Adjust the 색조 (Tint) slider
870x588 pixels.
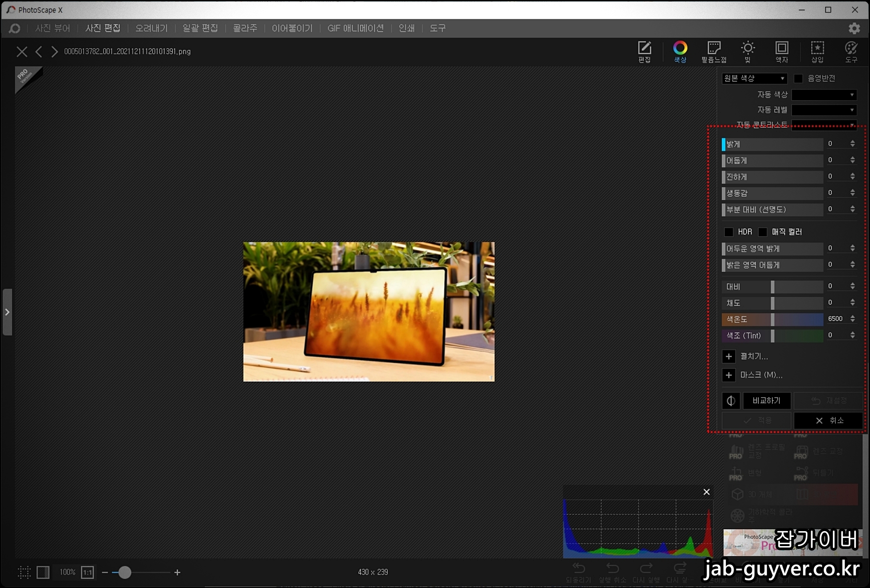pos(773,335)
